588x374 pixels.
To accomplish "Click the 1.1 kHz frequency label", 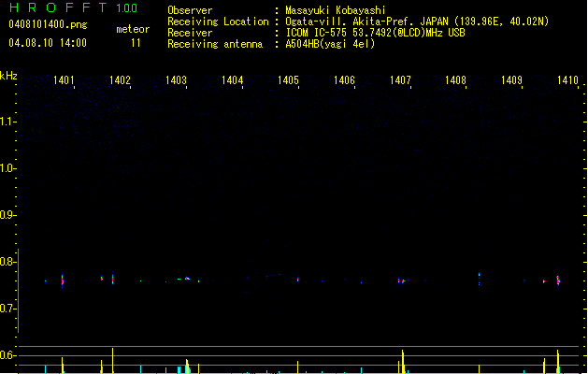I will coord(7,122).
